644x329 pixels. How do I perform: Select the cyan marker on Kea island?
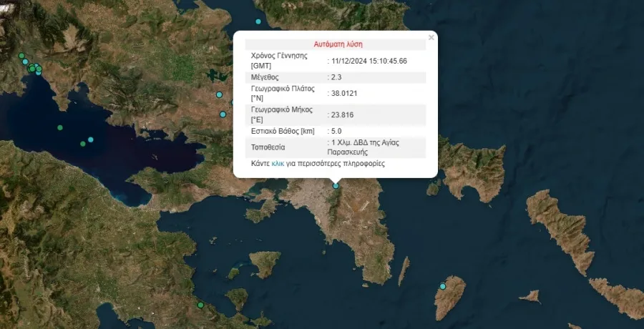coord(443,286)
